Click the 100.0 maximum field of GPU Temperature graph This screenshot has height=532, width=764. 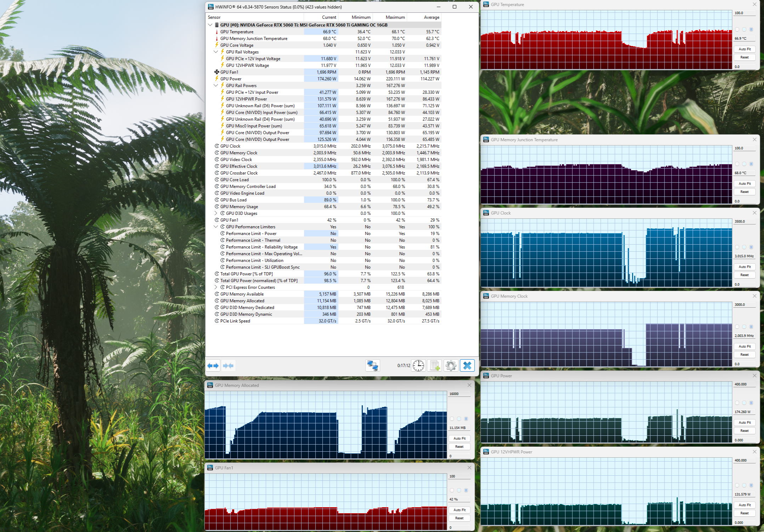pos(744,13)
